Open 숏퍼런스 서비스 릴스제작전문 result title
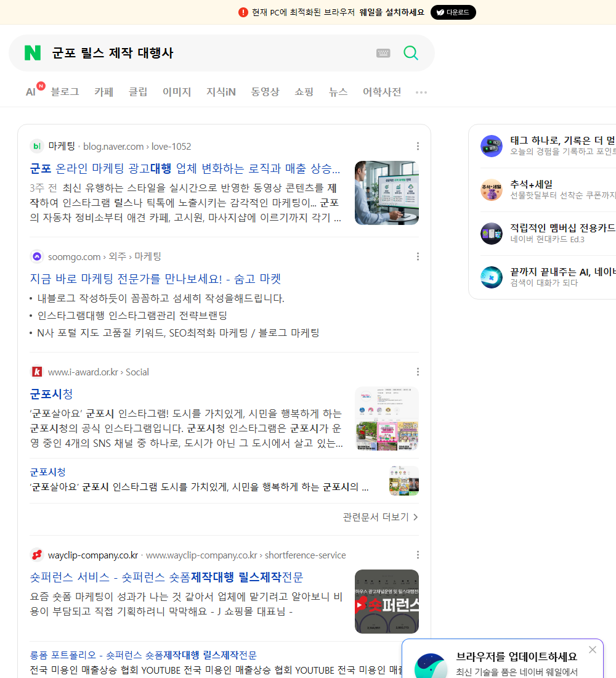Screen dimensions: 616x678 point(166,578)
